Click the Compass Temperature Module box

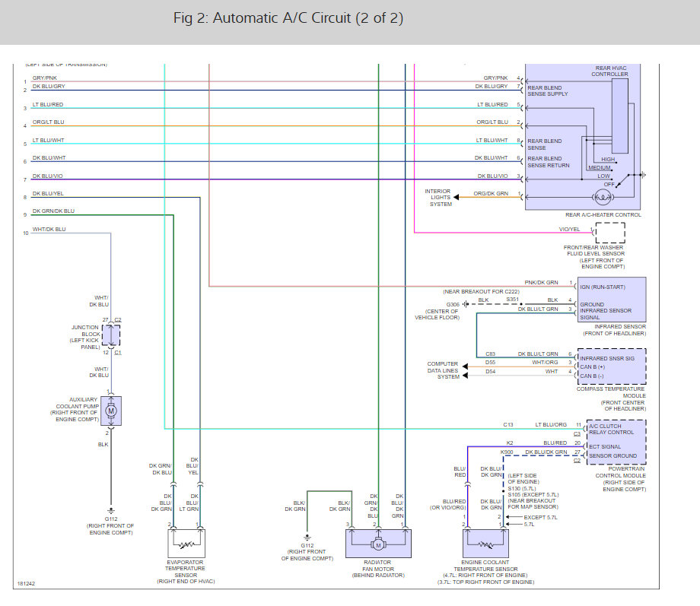612,366
